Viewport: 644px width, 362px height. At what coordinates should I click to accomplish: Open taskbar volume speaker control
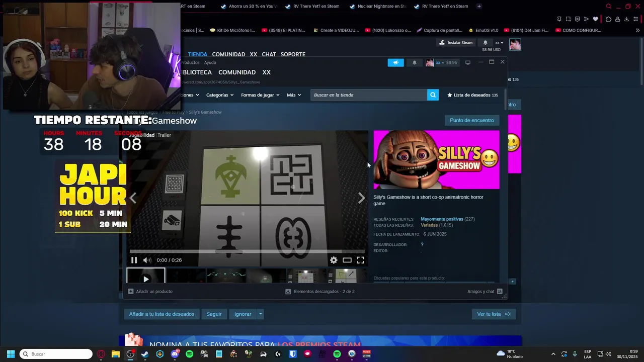[608, 354]
